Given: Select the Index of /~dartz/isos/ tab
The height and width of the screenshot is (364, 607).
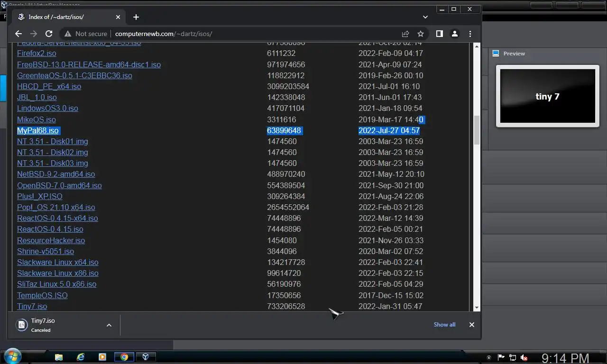Looking at the screenshot, I should click(69, 17).
